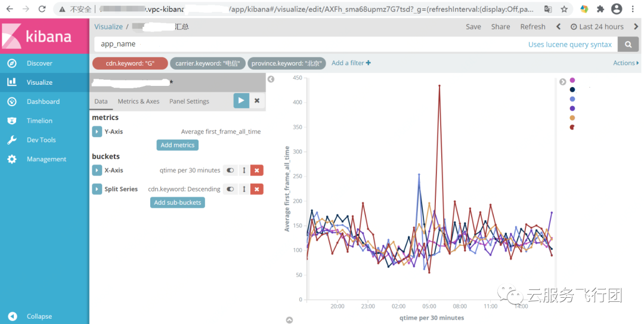
Task: Click the browser bookmark star icon
Action: click(564, 9)
